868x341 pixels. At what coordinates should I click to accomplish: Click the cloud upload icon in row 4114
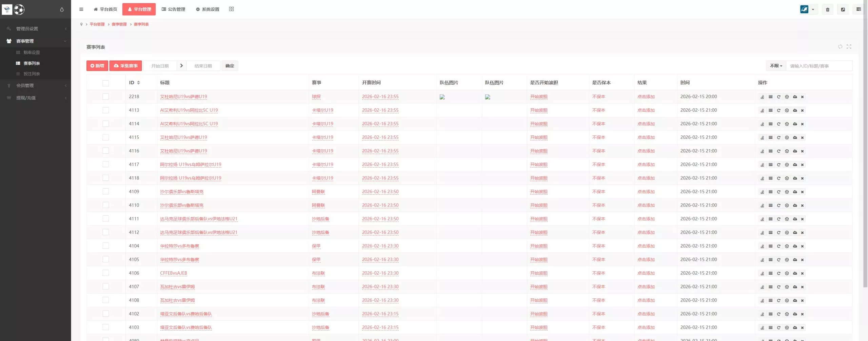[x=795, y=124]
